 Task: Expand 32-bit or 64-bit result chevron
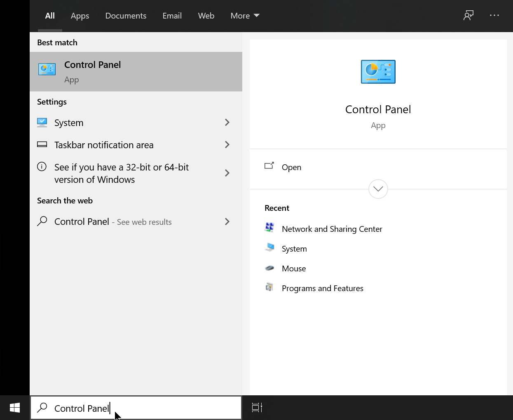pyautogui.click(x=227, y=173)
